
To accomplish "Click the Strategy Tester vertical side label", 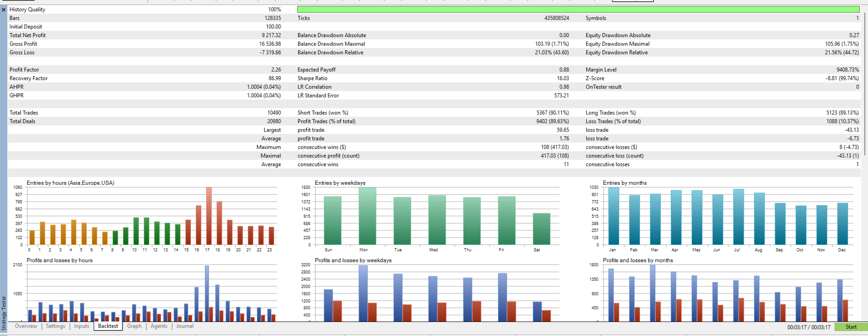I will point(4,313).
